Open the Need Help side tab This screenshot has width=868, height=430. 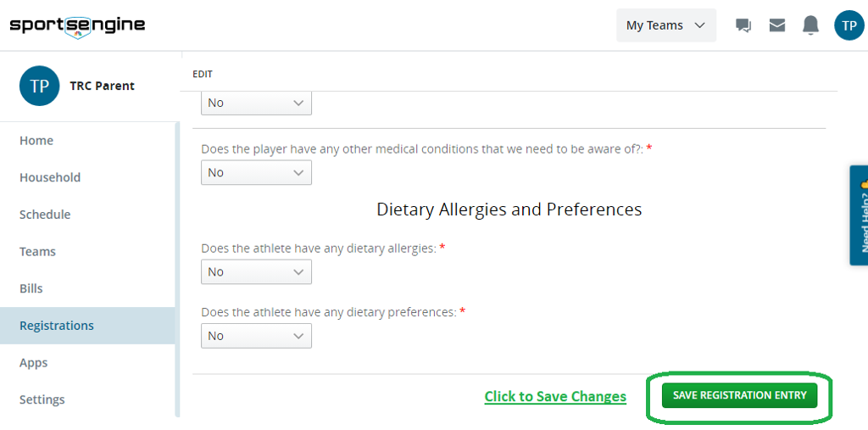pos(859,215)
